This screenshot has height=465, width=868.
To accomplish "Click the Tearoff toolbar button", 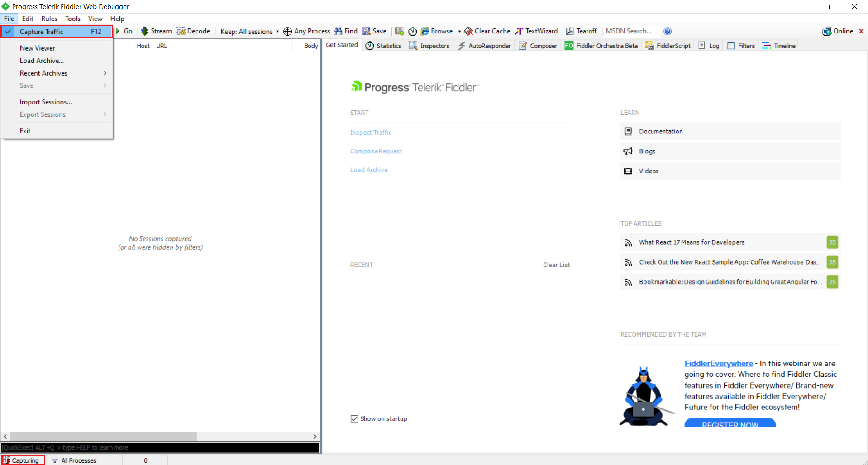I will click(x=582, y=31).
